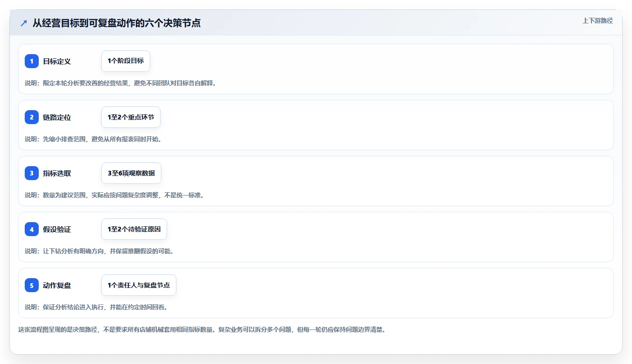Click the note '数量为建议范围'
The width and height of the screenshot is (632, 364).
[x=64, y=195]
